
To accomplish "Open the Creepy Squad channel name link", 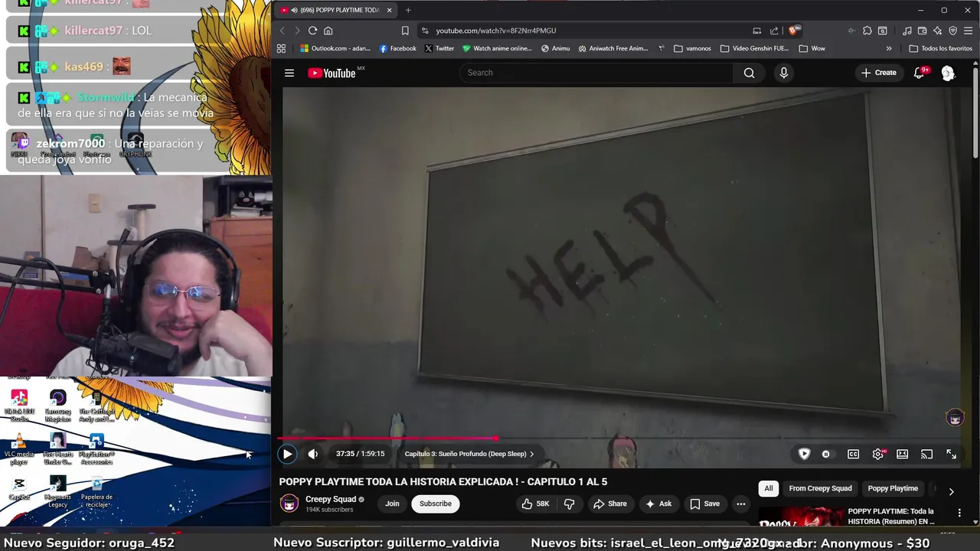I will click(x=331, y=499).
